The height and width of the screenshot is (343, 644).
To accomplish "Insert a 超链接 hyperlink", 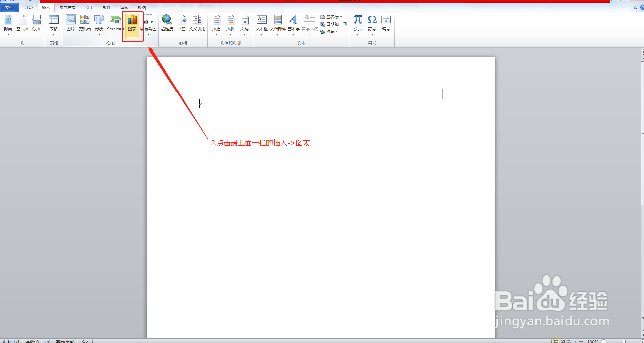I will 167,23.
